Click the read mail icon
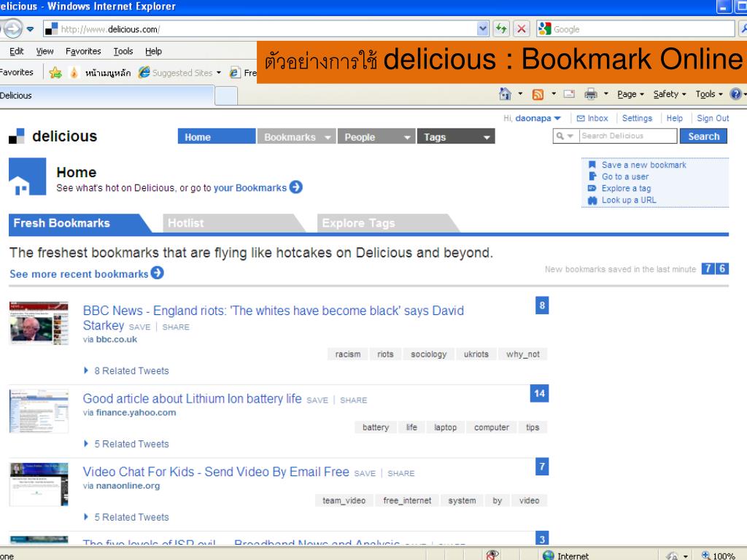The image size is (747, 560). pos(569,94)
